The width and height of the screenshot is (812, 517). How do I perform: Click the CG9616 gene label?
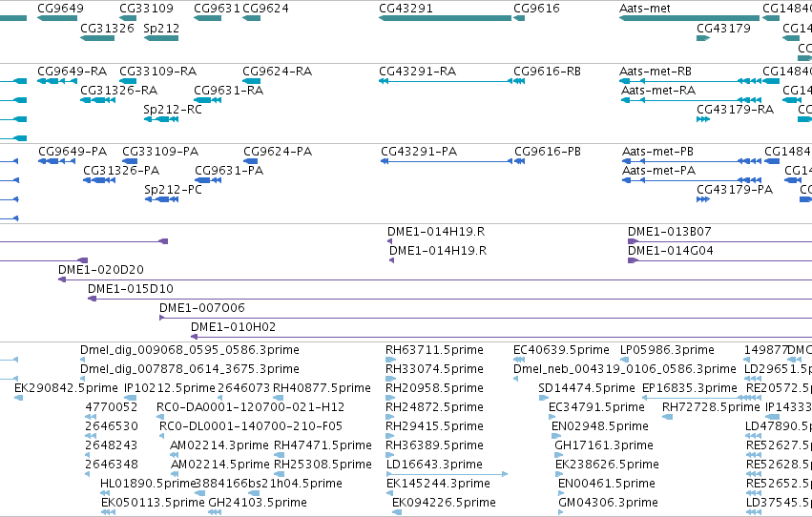coord(536,9)
